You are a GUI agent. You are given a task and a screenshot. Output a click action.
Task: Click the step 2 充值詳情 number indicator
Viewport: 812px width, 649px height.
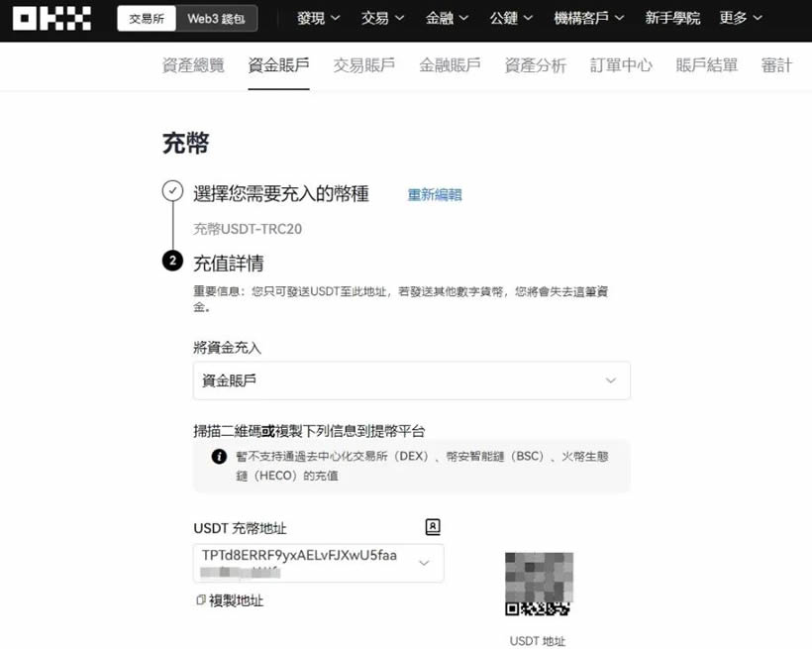tap(172, 261)
